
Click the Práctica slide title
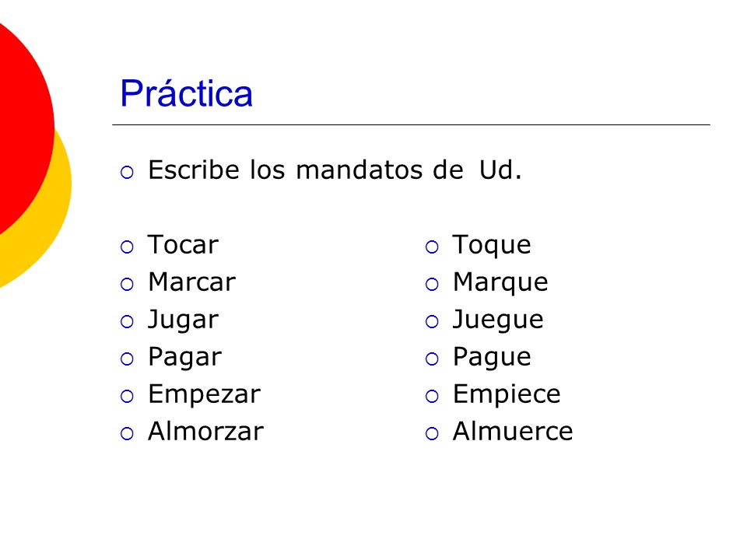[186, 93]
